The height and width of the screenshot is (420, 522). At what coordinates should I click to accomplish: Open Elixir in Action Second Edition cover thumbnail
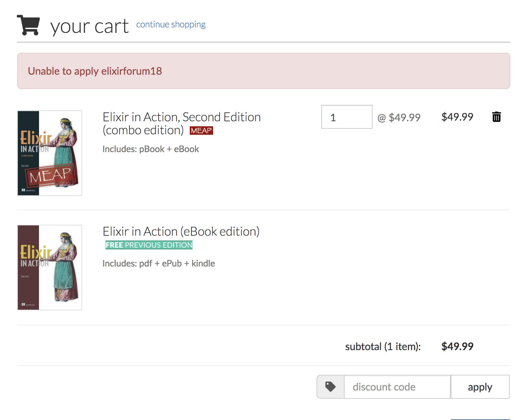(50, 153)
